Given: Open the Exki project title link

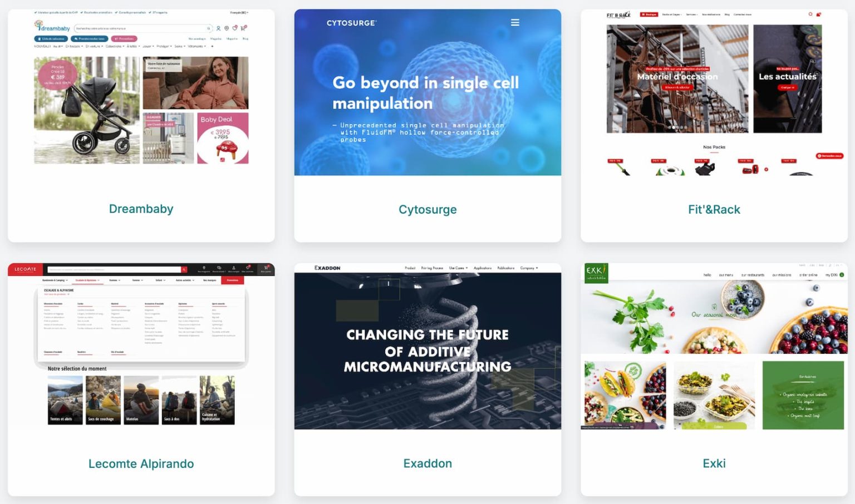Looking at the screenshot, I should [714, 463].
